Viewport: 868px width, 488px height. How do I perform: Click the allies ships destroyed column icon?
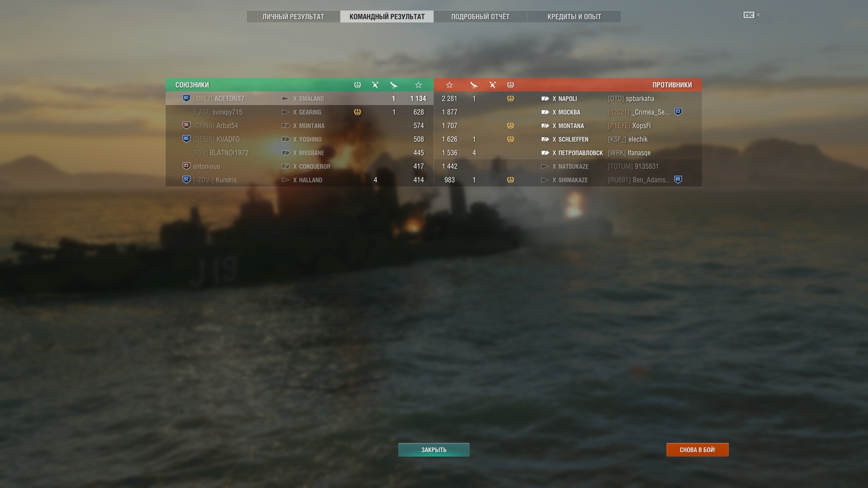(x=375, y=85)
